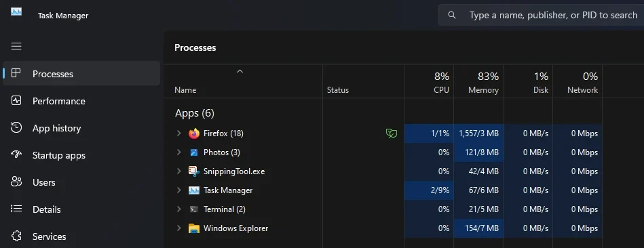Click the Task Manager title bar icon
The height and width of the screenshot is (248, 644).
pos(16,12)
